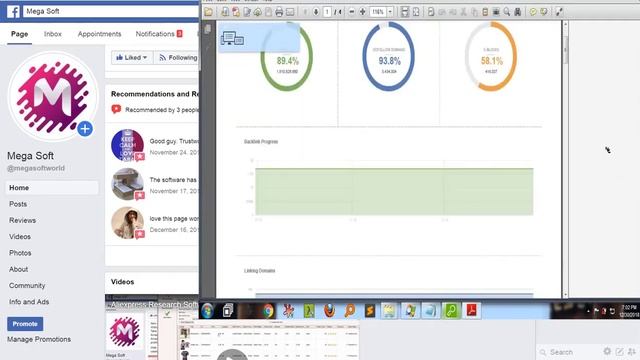
Task: Click the chat Search field at bottom right
Action: point(569,352)
